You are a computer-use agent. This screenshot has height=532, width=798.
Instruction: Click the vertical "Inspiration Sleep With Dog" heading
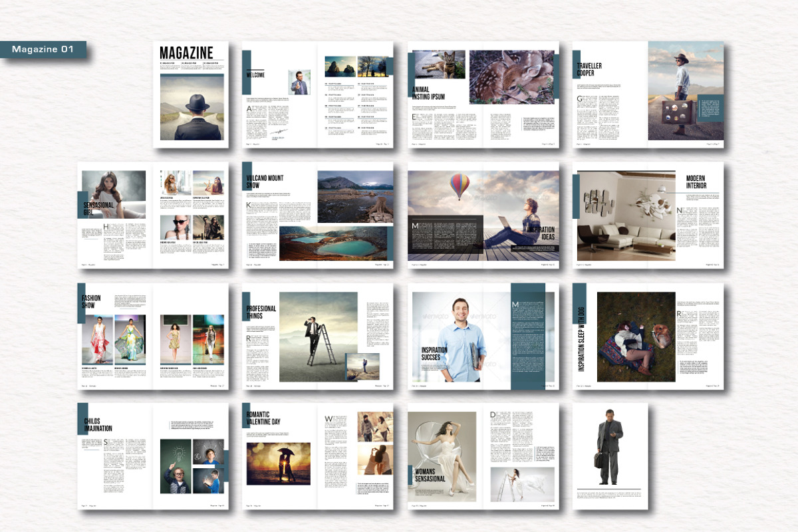(x=580, y=339)
